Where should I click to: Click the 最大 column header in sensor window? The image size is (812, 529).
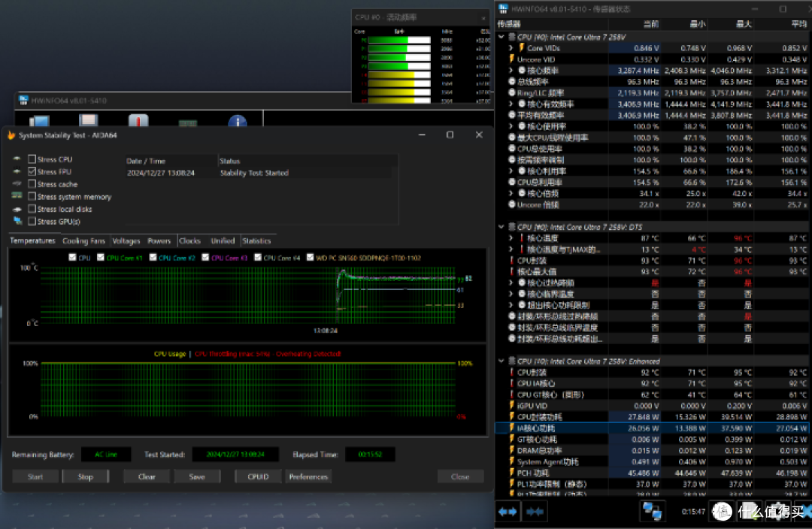pos(731,24)
